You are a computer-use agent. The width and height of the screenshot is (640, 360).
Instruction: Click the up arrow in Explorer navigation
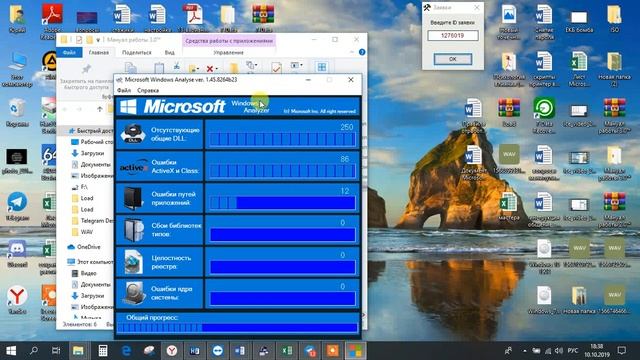(100, 109)
